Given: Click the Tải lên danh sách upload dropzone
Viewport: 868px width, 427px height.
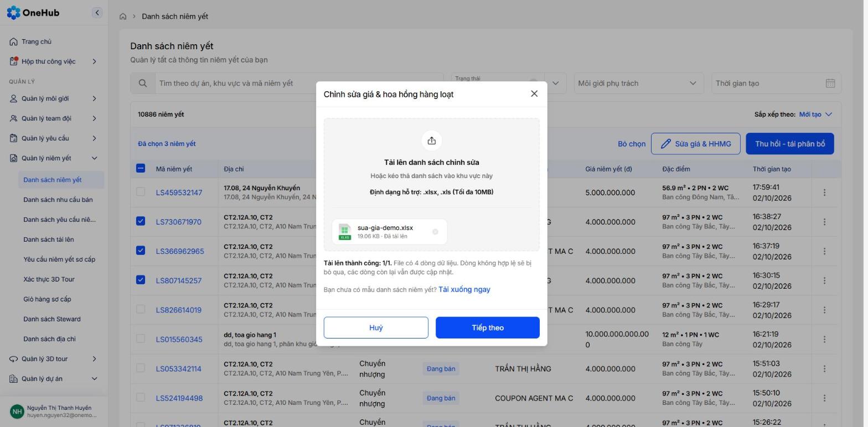Looking at the screenshot, I should tap(432, 184).
